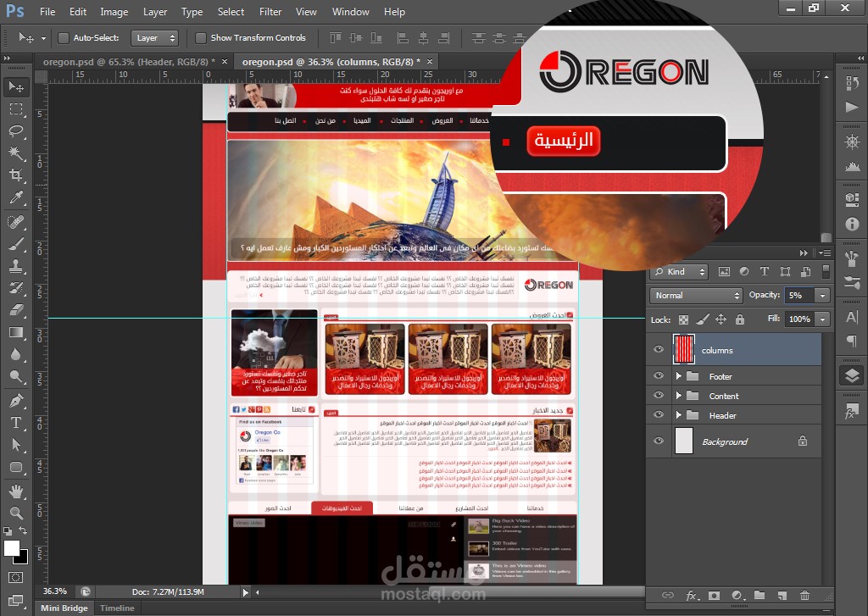Select the Brush tool

[16, 243]
